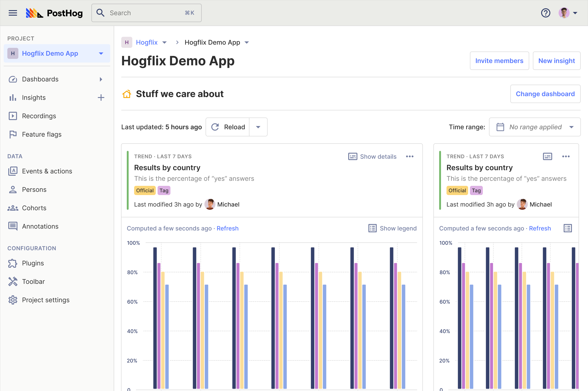Open the Hogflix project dropdown

165,42
